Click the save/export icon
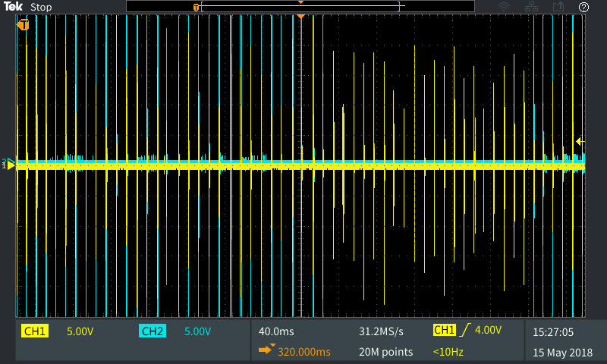607x364 pixels. pos(558,7)
